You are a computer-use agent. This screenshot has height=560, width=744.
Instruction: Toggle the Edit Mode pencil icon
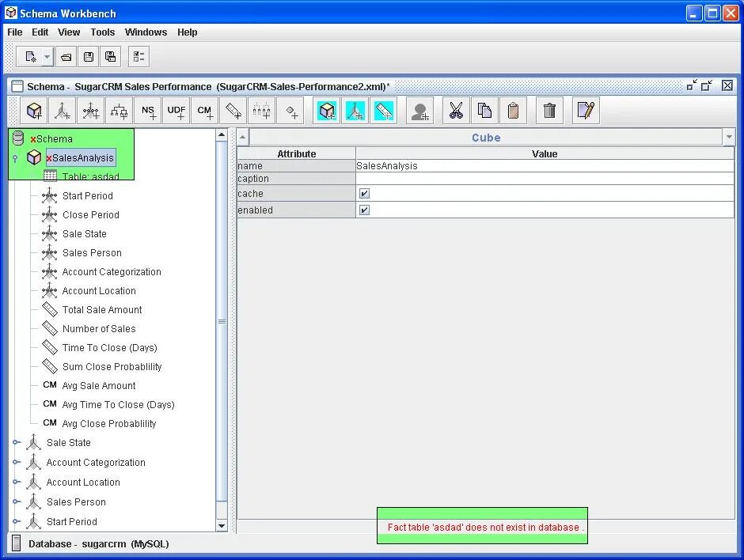tap(586, 111)
